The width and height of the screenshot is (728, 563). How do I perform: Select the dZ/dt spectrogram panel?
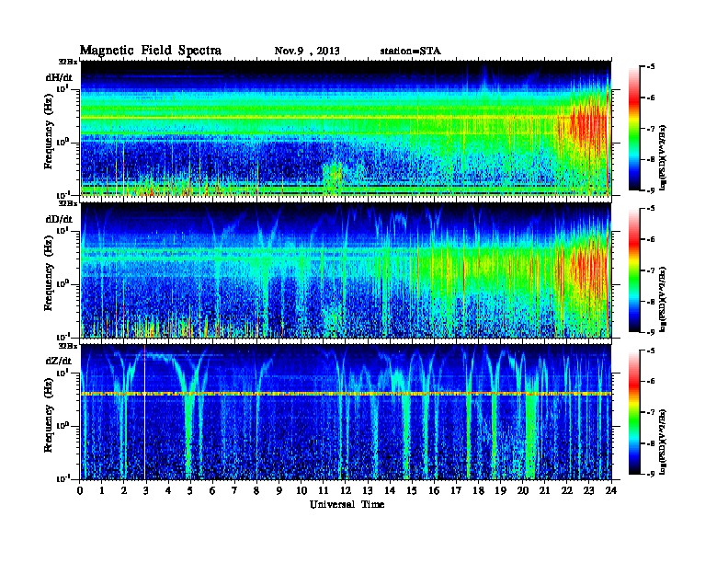click(x=346, y=412)
